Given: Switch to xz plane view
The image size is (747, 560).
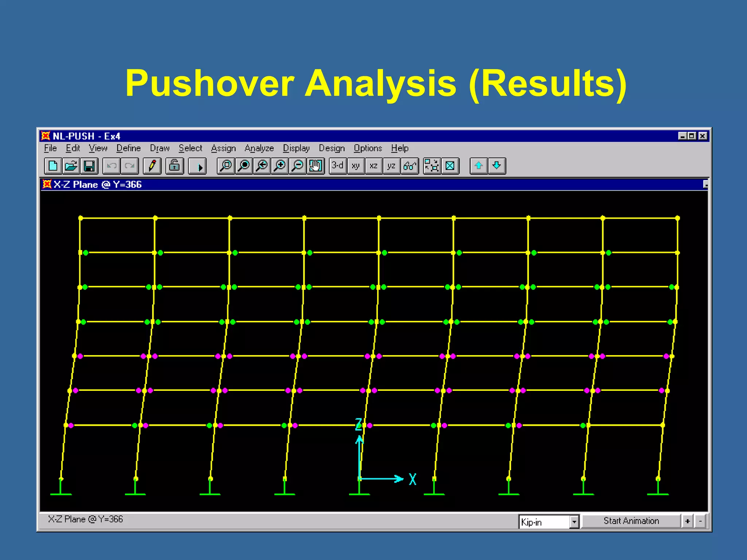Looking at the screenshot, I should [x=373, y=166].
